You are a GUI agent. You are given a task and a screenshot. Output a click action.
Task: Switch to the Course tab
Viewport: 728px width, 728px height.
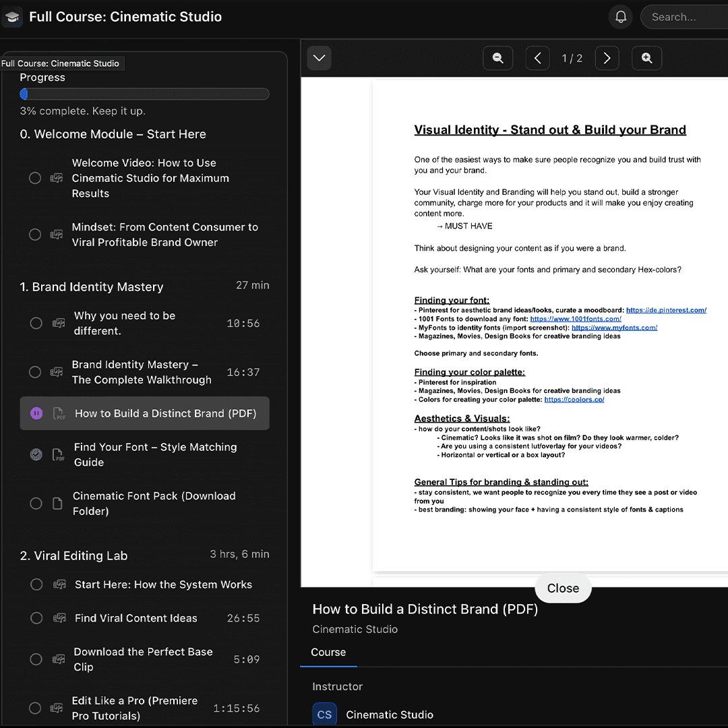tap(328, 652)
